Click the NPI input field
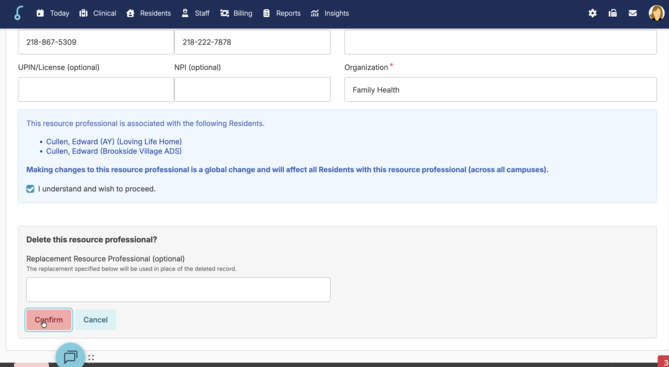669x367 pixels. coord(252,89)
